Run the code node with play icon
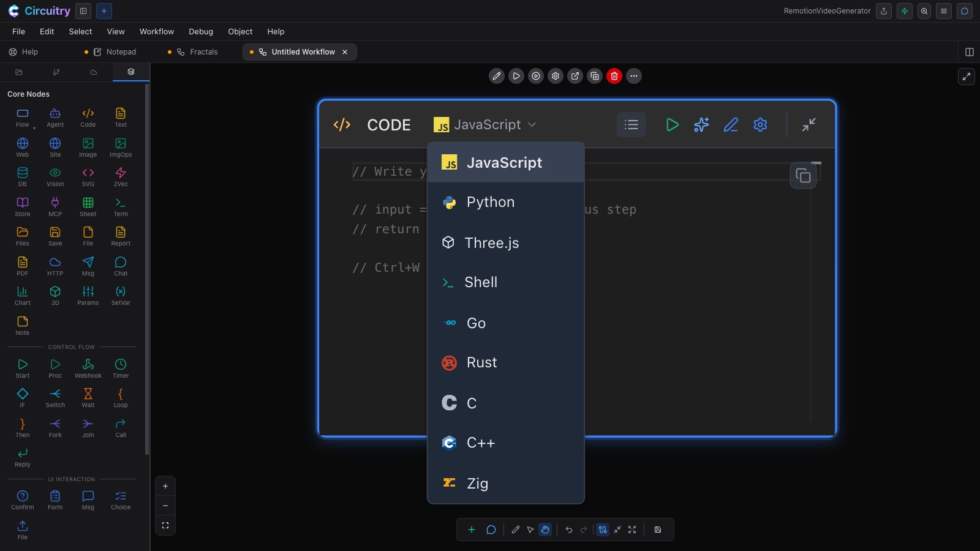This screenshot has height=551, width=980. point(672,125)
